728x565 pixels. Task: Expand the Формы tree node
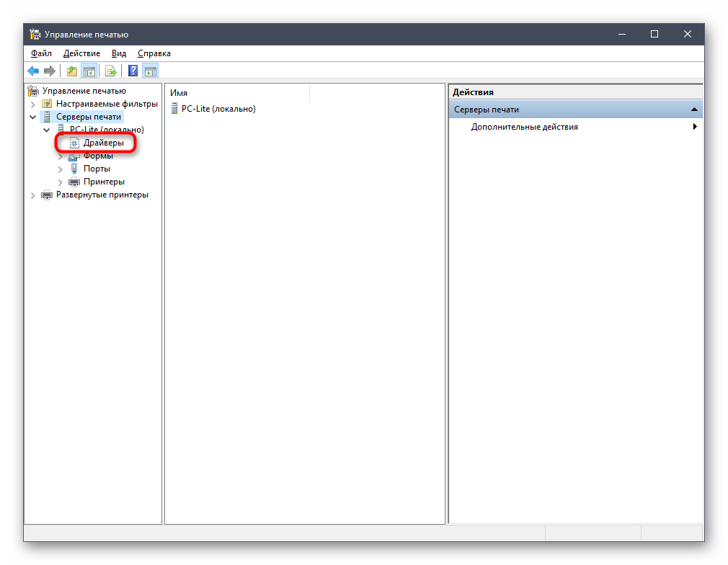pos(61,156)
